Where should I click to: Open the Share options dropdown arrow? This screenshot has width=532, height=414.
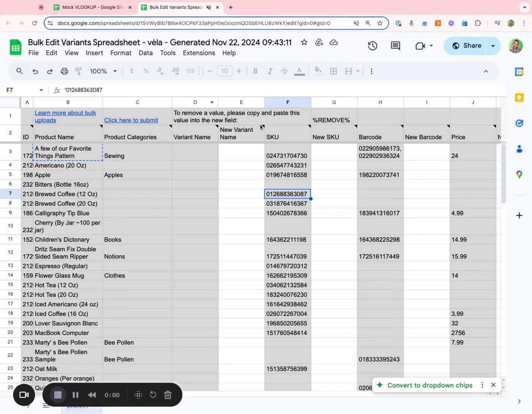point(493,46)
